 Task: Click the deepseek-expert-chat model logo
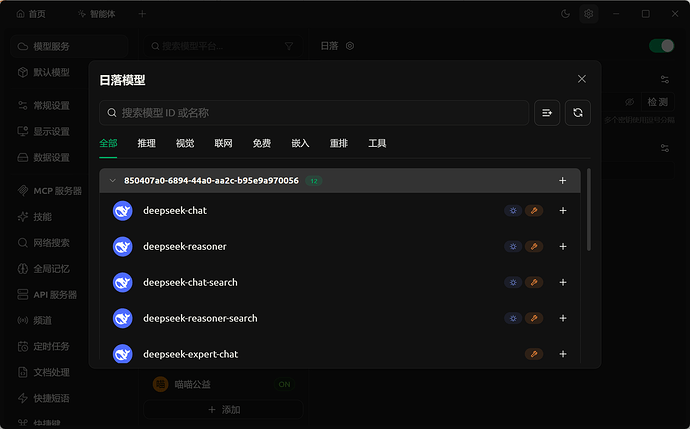coord(123,354)
